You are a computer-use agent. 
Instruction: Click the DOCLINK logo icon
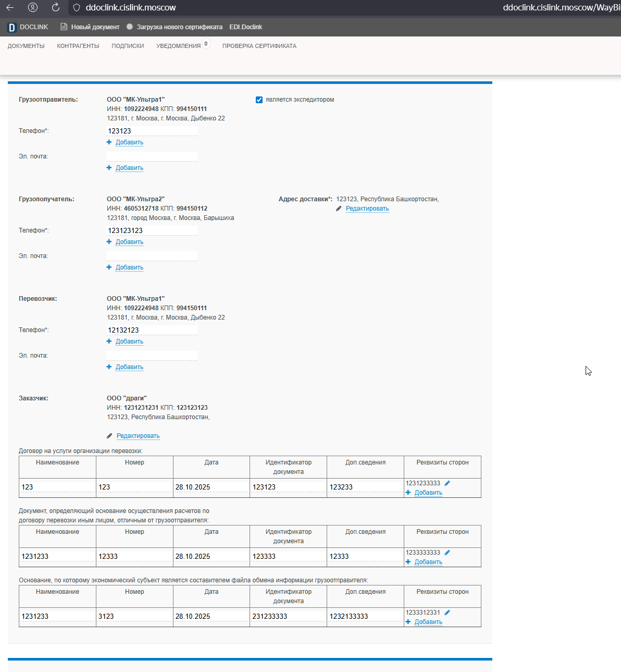11,27
